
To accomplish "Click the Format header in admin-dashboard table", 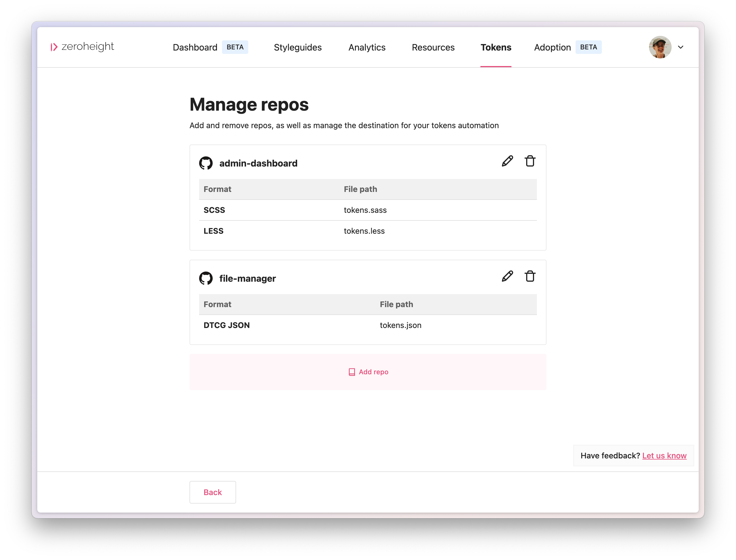I will 217,189.
